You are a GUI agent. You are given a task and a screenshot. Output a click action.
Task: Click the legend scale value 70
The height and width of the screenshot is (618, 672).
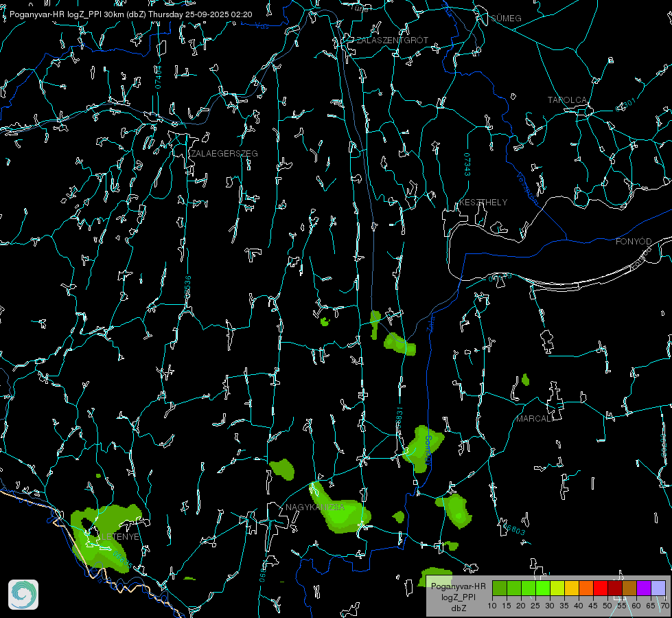pyautogui.click(x=665, y=606)
